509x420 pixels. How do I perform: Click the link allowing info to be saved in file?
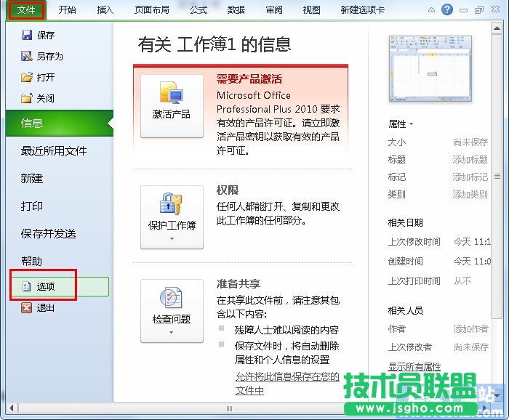point(287,376)
